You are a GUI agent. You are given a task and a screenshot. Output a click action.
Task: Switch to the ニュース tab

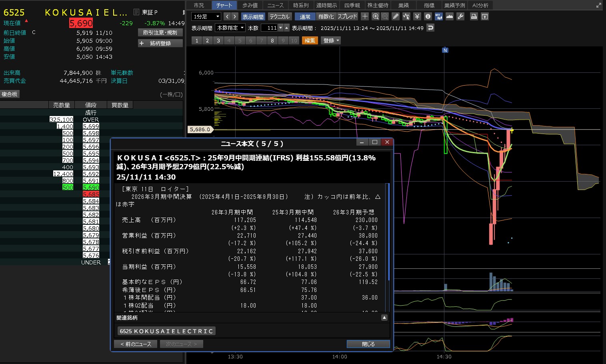point(275,5)
